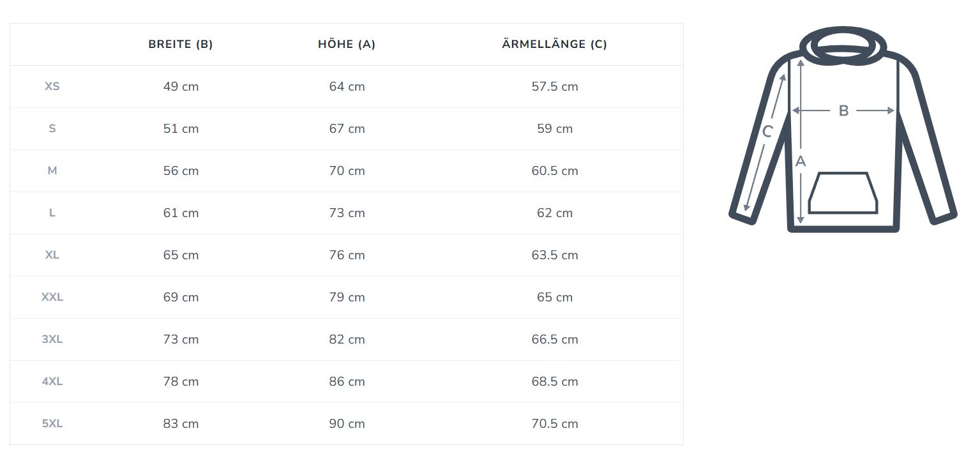This screenshot has width=980, height=470.
Task: Select the L size row label
Action: coord(52,213)
